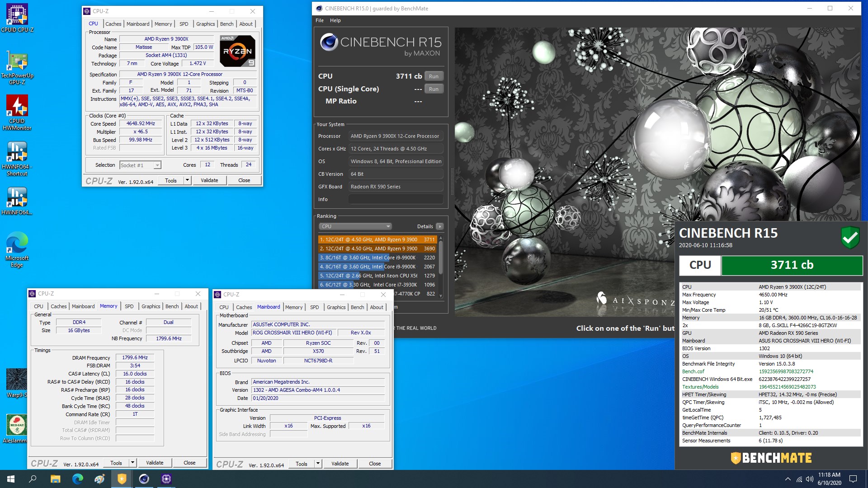
Task: Open TechPowerUp GPU-Z desktop icon
Action: (17, 68)
